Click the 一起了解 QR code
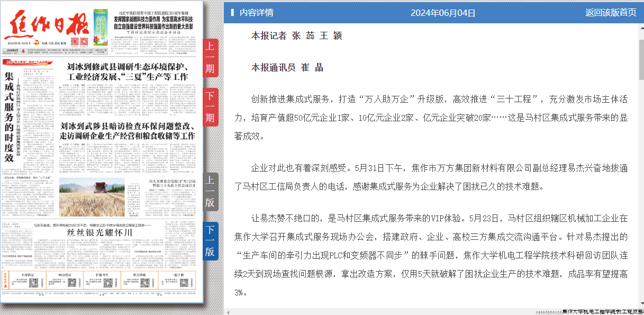 click(185, 282)
